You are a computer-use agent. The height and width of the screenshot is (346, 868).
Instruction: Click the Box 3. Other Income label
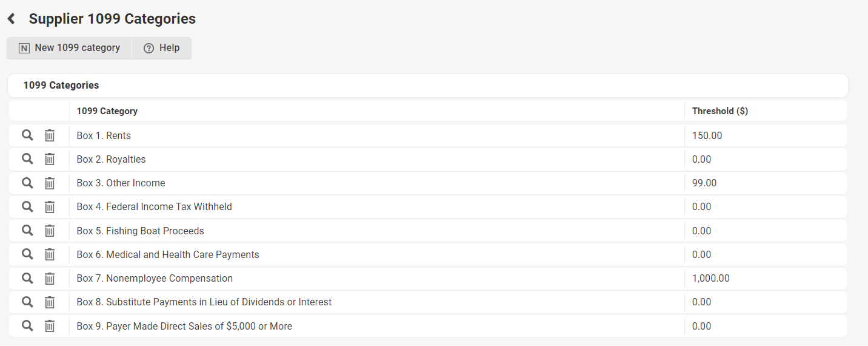tap(121, 183)
